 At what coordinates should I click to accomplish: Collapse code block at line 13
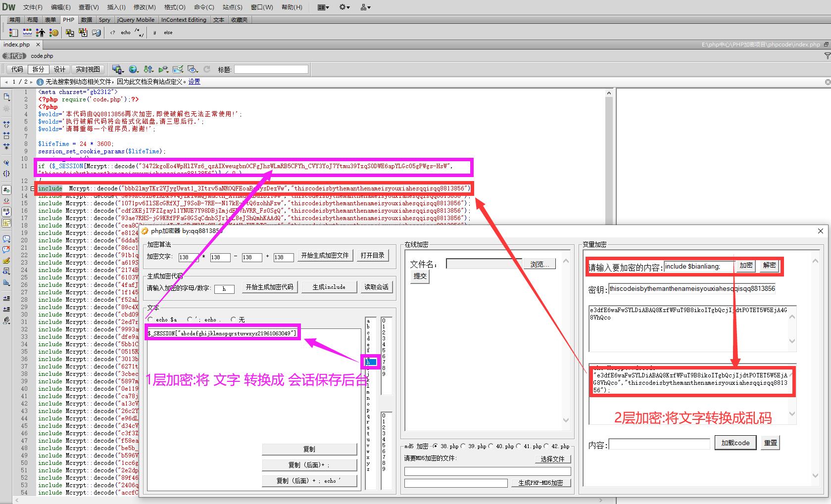33,188
